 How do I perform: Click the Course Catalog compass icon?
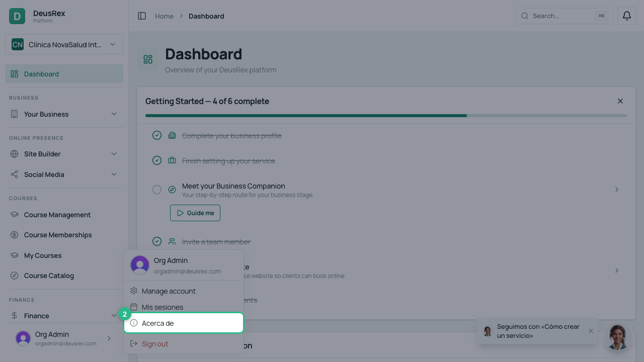[14, 276]
